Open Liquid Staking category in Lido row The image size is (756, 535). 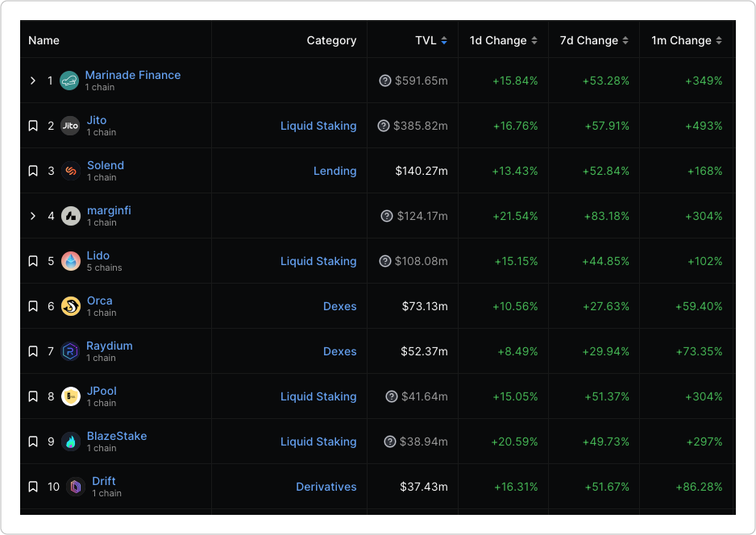point(318,262)
